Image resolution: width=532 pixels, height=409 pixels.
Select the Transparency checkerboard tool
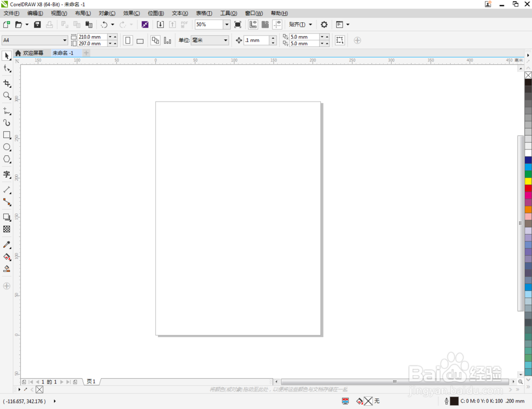point(6,229)
